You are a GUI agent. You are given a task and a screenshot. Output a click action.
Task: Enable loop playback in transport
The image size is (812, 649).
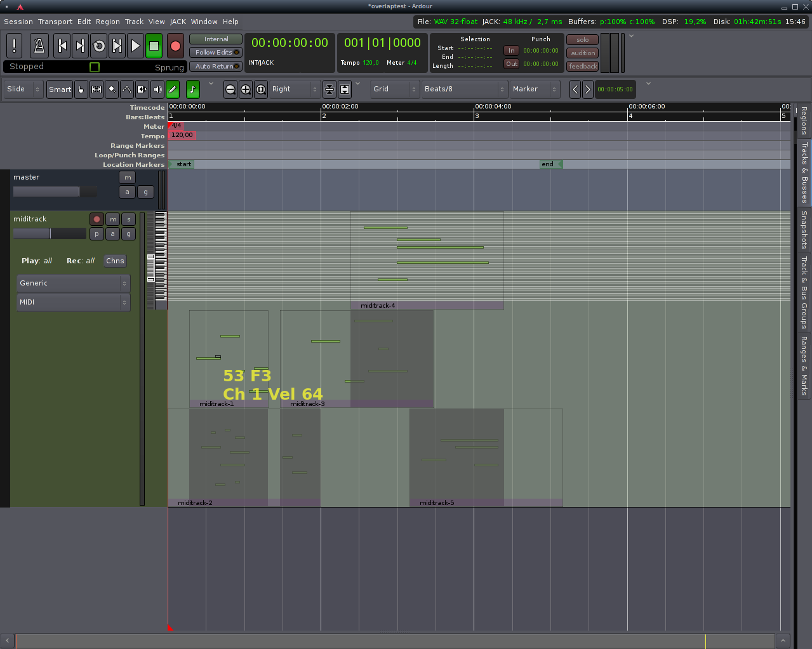[99, 46]
